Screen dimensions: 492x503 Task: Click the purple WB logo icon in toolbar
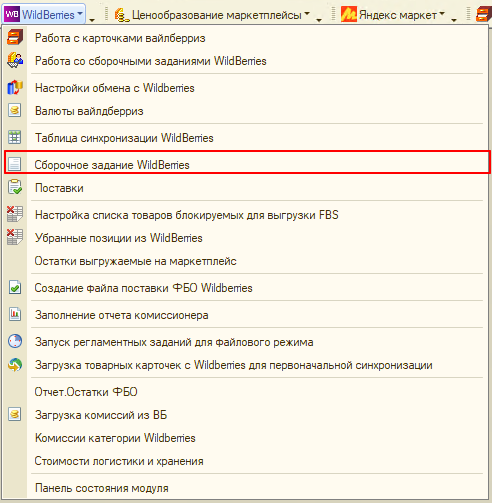(x=12, y=15)
